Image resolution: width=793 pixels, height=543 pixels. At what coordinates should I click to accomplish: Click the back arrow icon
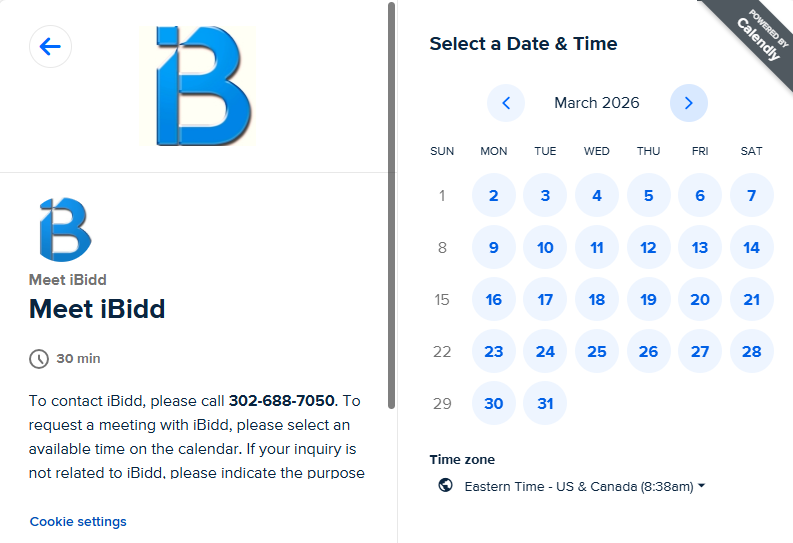(x=50, y=46)
